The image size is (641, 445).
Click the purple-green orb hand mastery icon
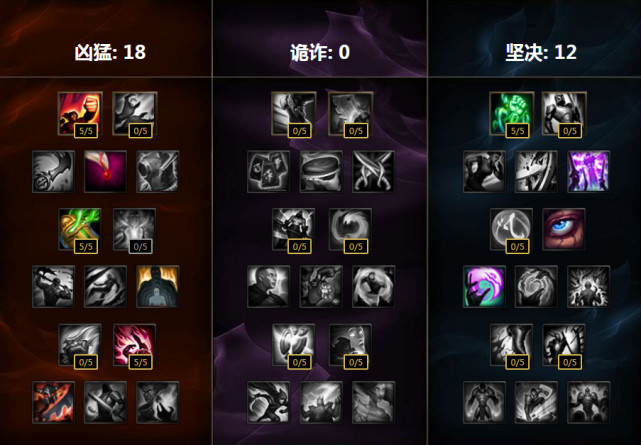[x=484, y=287]
